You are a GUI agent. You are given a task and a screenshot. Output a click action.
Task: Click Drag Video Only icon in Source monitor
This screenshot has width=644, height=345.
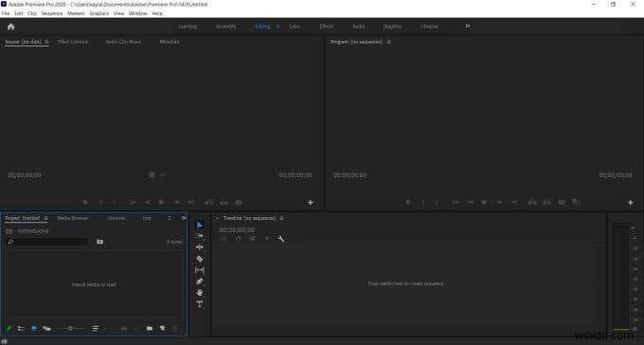click(x=152, y=175)
